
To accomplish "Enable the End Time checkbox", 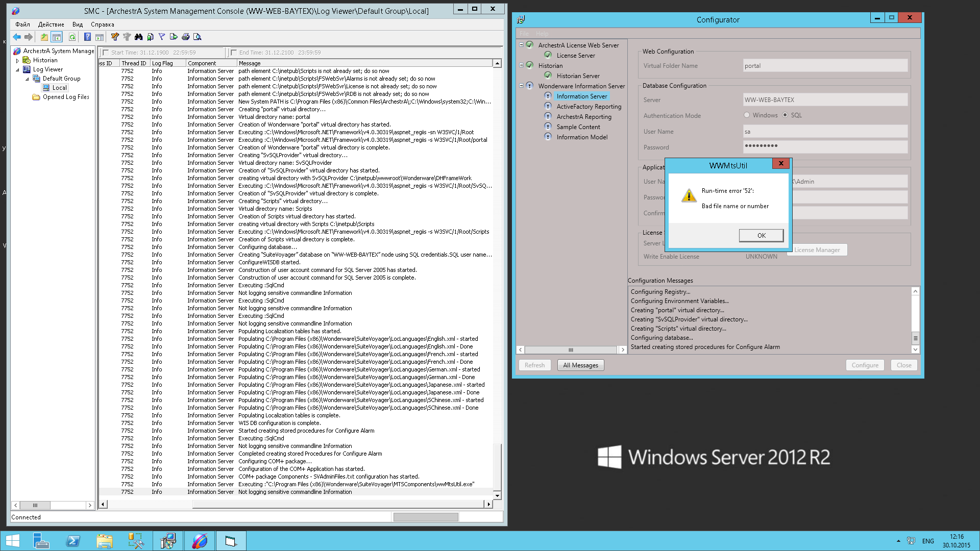I will click(234, 53).
